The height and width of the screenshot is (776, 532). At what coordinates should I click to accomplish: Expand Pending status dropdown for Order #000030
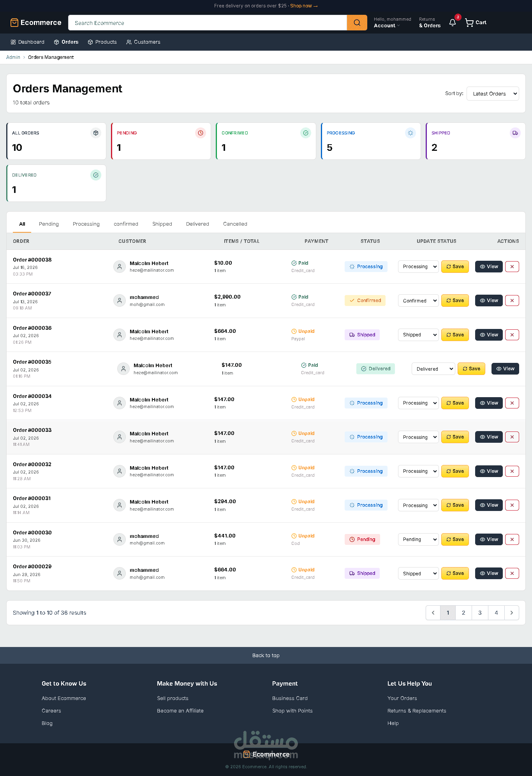point(418,539)
